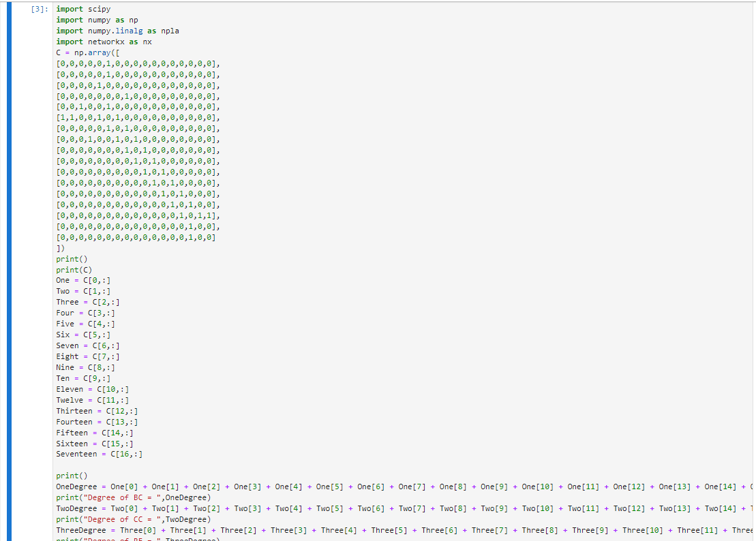
Task: Place cursor on "import scipy" line
Action: pos(83,9)
